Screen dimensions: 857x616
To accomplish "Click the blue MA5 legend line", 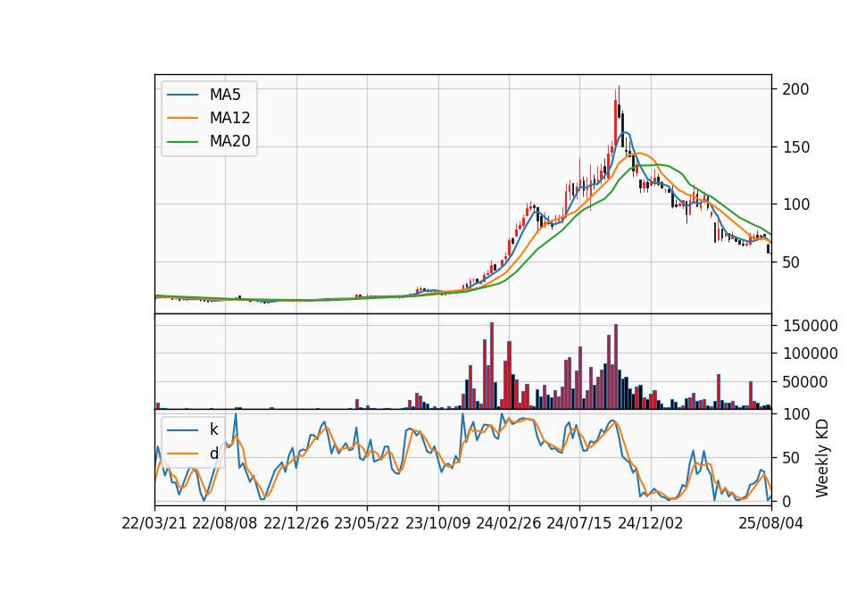I will pyautogui.click(x=182, y=95).
